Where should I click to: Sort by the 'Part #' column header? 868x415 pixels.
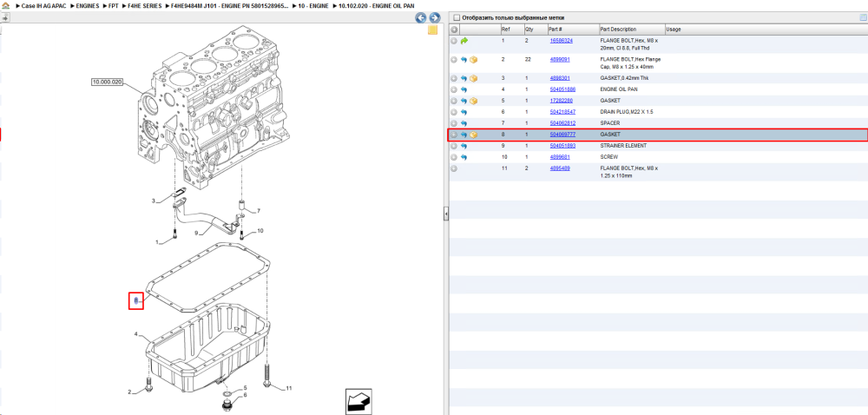(572, 30)
